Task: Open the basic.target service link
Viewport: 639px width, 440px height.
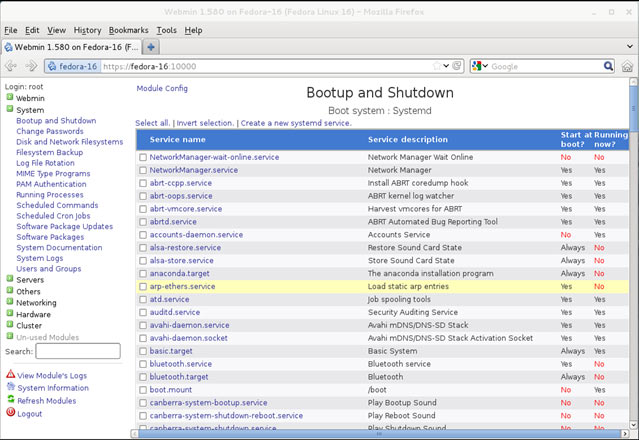Action: click(171, 351)
